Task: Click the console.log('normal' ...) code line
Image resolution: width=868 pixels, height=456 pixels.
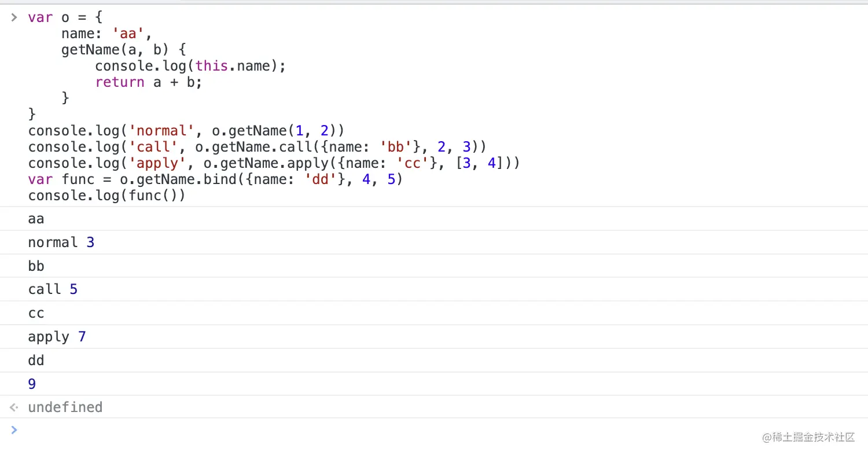Action: coord(186,131)
